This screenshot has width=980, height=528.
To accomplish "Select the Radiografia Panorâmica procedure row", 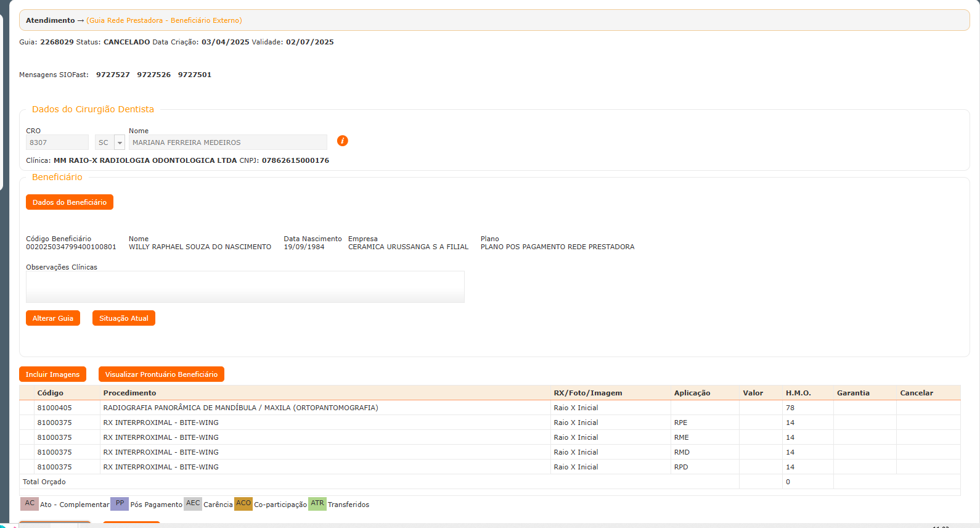I will pyautogui.click(x=240, y=408).
